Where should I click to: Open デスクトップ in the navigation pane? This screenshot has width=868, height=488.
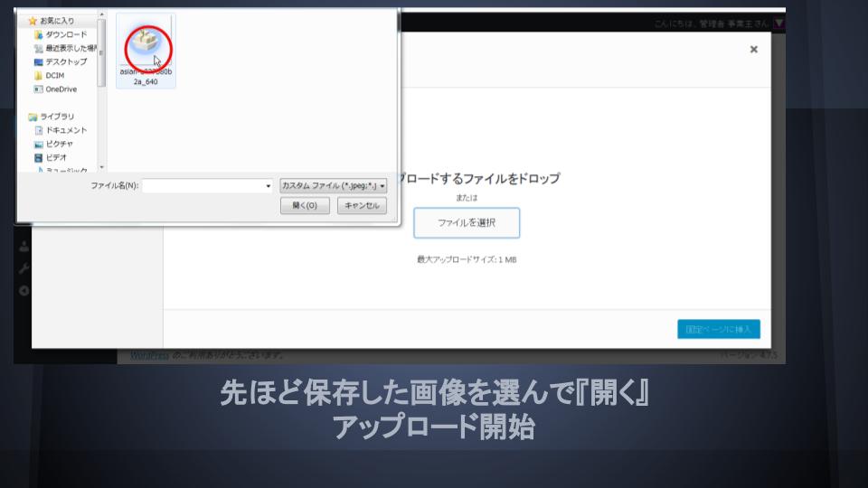65,61
